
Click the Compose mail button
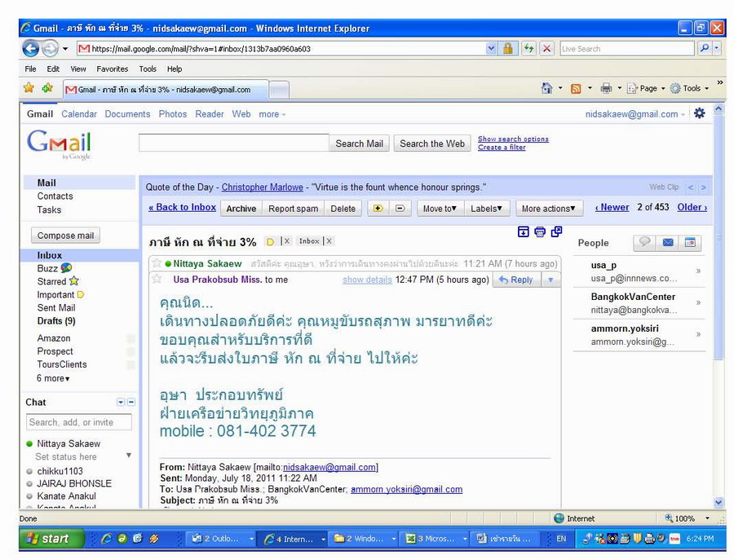coord(66,236)
